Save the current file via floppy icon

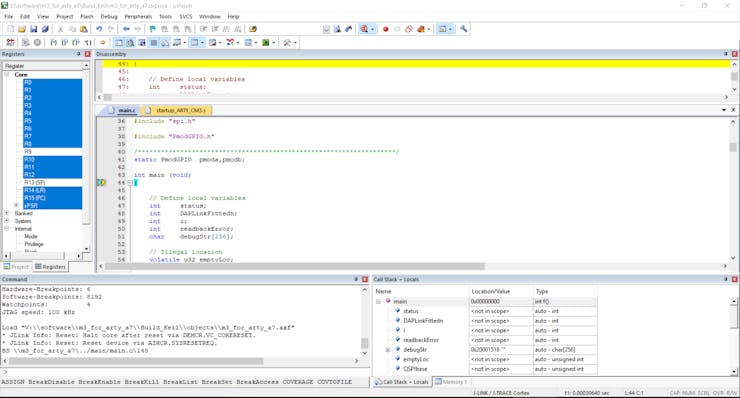pos(34,29)
